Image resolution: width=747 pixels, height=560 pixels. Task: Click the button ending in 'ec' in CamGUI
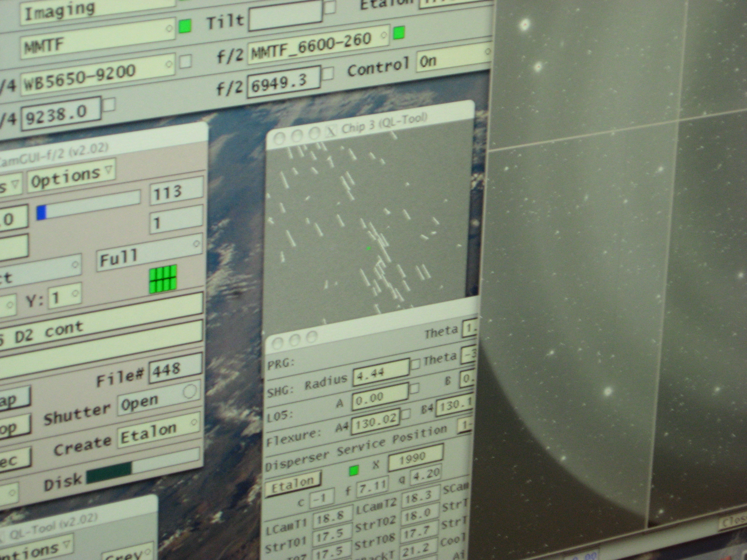tap(15, 460)
